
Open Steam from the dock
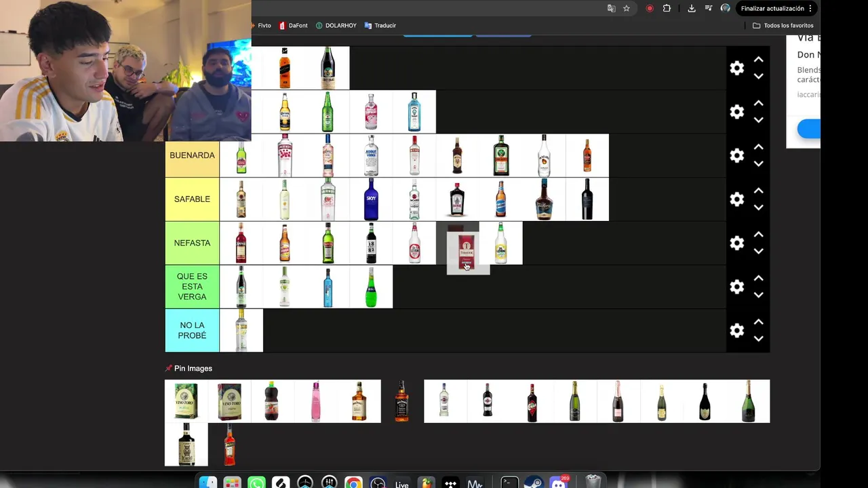point(534,483)
